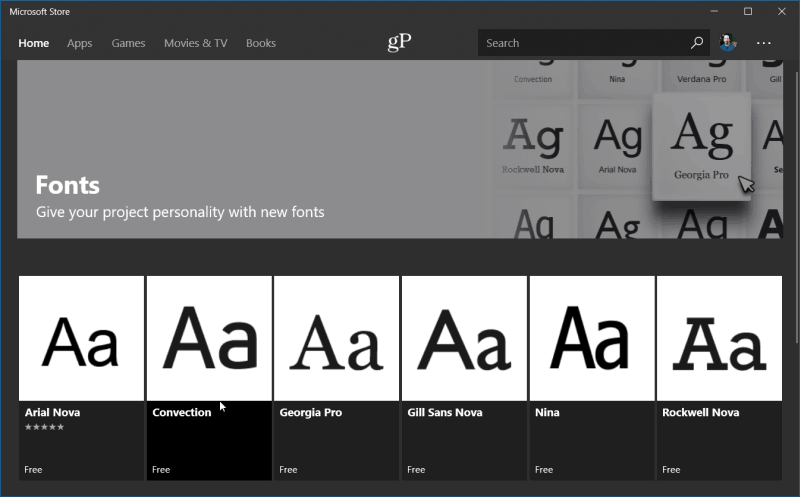
Task: Close the Microsoft Store window
Action: (782, 11)
